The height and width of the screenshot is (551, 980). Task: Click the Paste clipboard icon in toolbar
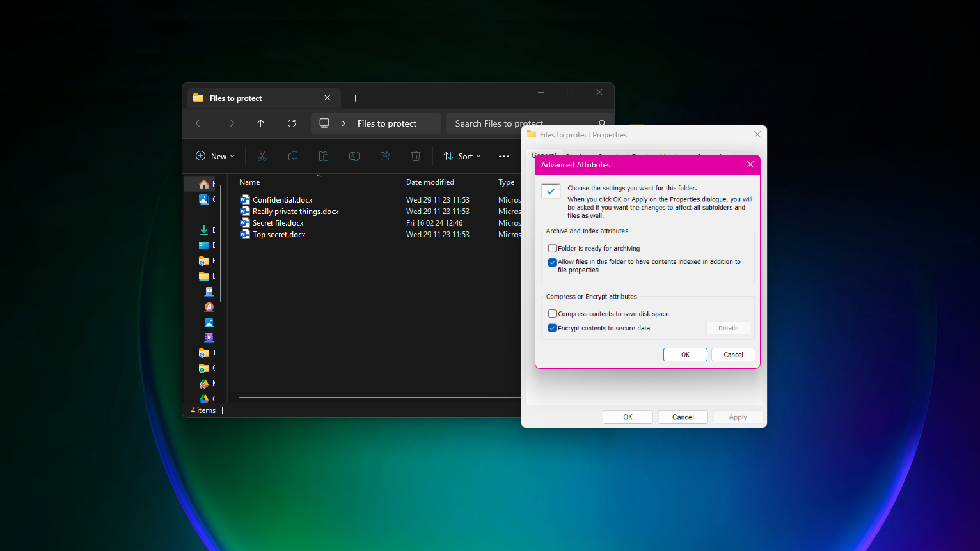coord(324,156)
